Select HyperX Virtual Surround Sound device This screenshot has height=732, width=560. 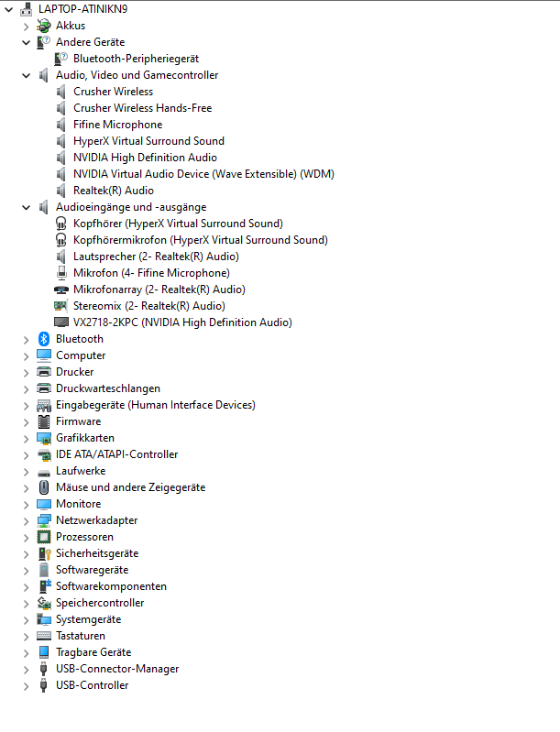coord(148,141)
